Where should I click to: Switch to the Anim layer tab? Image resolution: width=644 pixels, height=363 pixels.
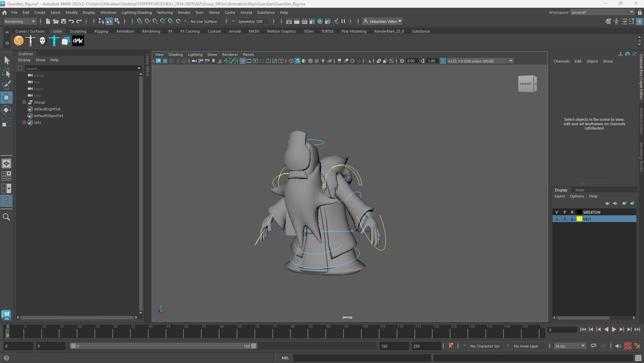579,190
